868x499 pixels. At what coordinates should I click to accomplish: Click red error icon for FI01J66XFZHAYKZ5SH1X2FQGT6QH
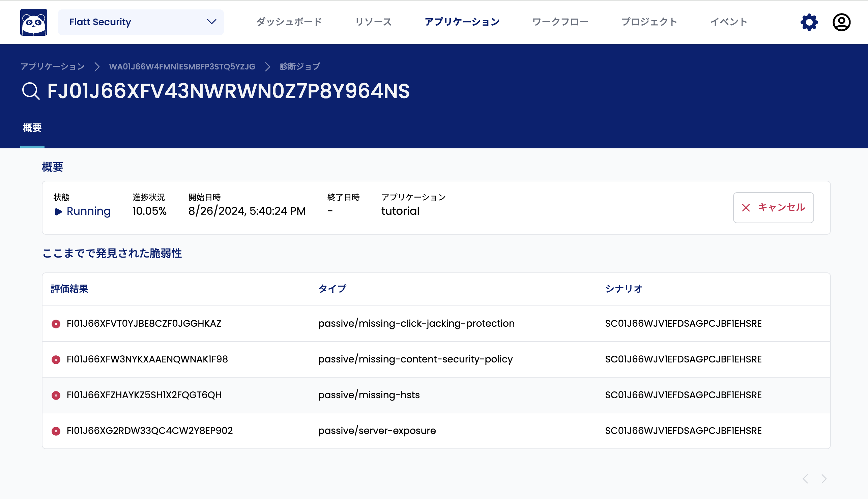coord(56,395)
